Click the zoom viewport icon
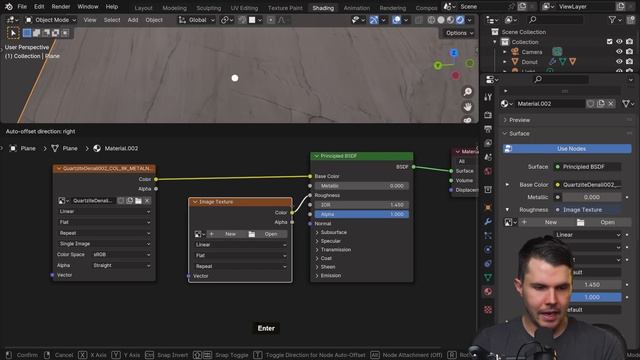Viewport: 640px width, 360px height. pyautogui.click(x=468, y=92)
